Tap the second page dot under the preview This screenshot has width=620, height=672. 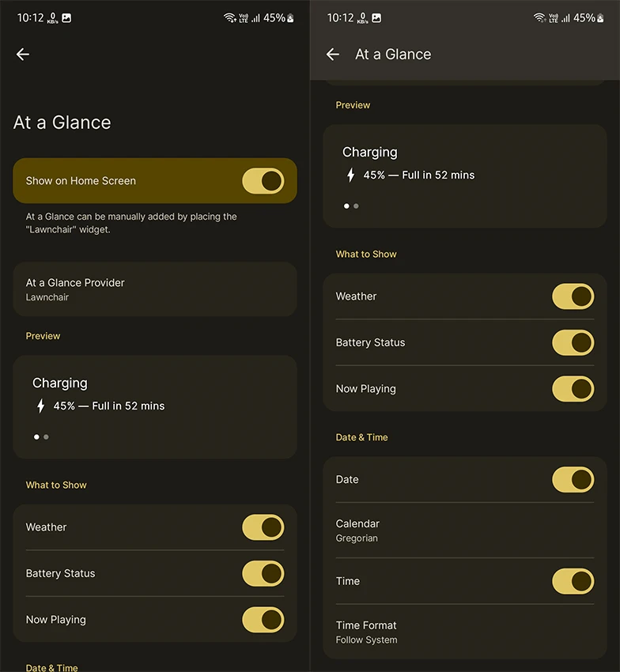coord(356,206)
